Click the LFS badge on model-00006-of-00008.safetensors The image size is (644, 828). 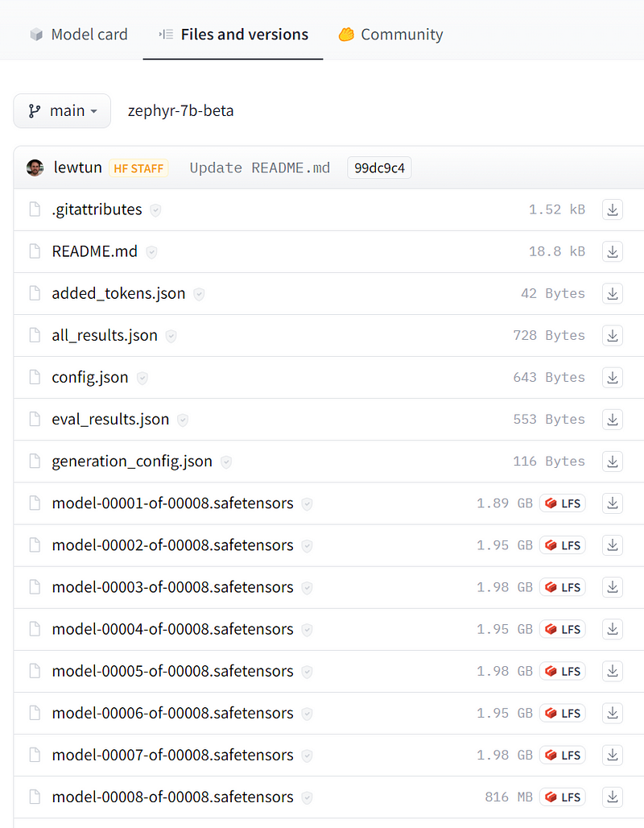[563, 713]
